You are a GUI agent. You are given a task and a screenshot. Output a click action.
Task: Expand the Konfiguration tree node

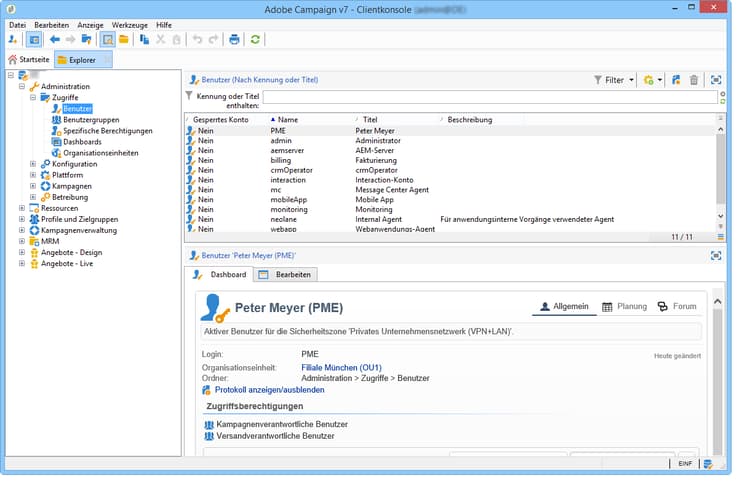(x=33, y=164)
